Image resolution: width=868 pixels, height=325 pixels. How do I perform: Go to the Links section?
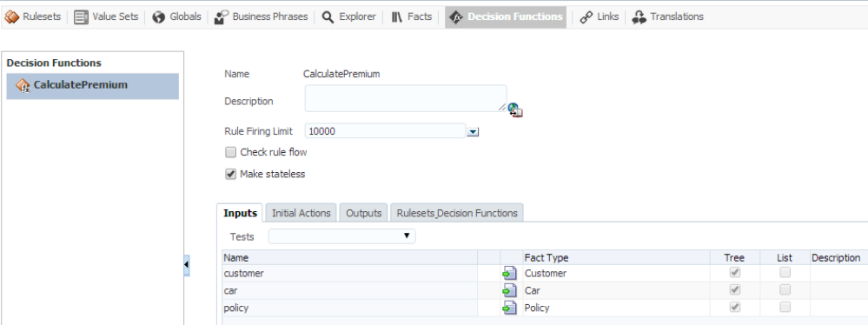point(600,17)
